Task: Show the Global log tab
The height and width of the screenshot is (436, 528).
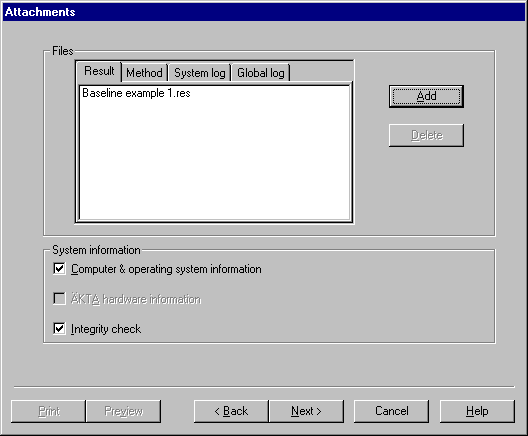Action: (261, 73)
